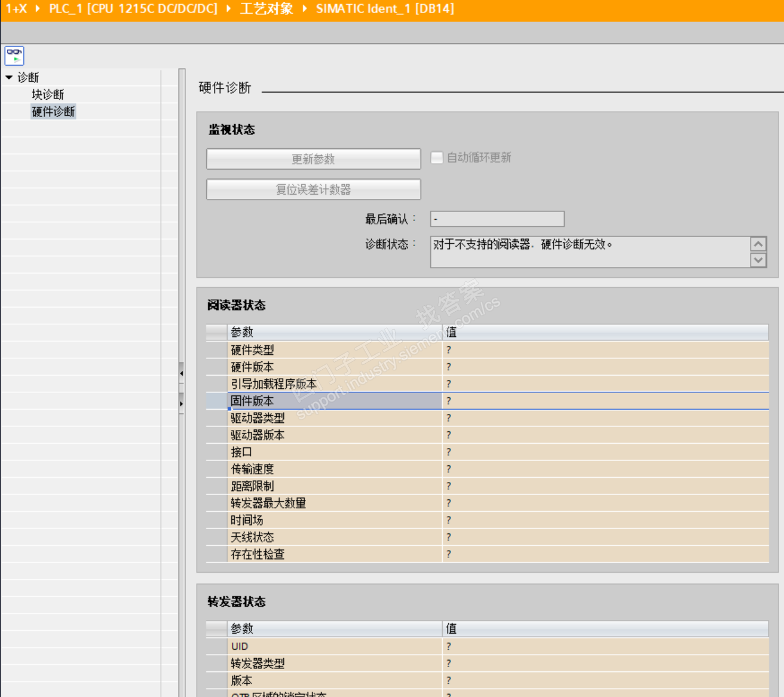Select the 版本 row in 转发器状态
The width and height of the screenshot is (784, 697).
(487, 680)
